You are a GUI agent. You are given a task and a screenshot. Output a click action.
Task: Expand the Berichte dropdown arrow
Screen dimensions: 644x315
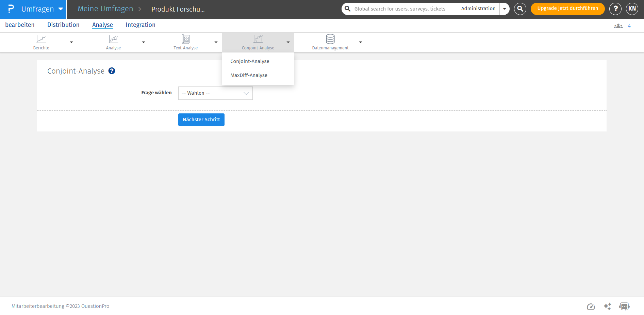pos(71,42)
